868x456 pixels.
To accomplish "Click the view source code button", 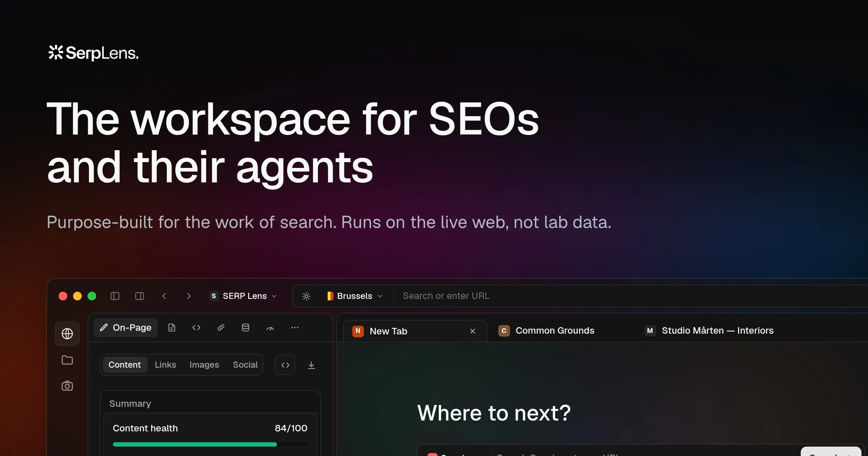I will click(x=285, y=365).
